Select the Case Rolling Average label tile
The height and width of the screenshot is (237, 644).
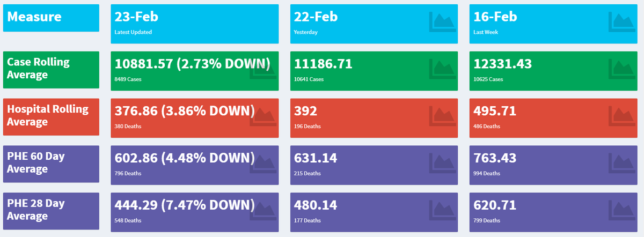pos(51,70)
